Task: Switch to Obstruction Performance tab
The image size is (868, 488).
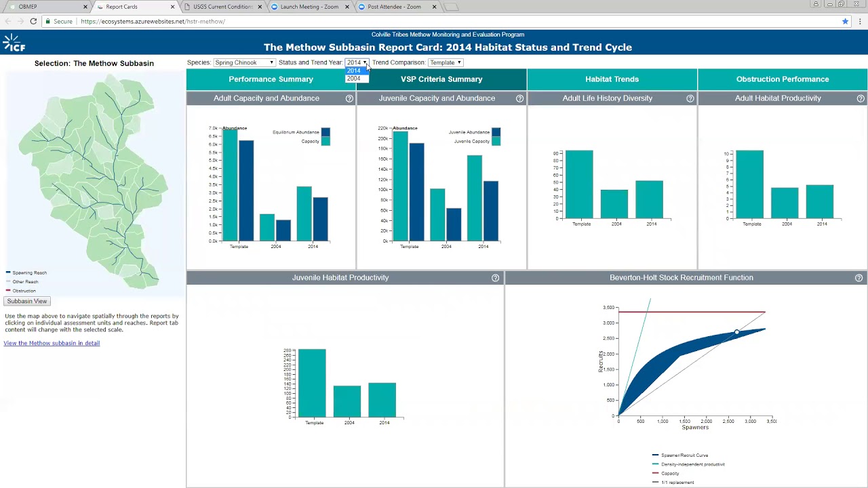Action: coord(783,79)
